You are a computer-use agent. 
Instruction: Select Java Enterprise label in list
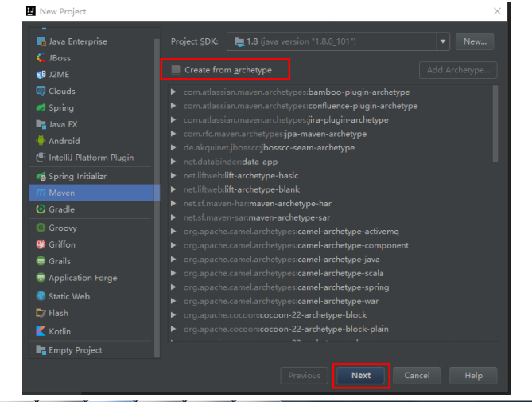78,41
